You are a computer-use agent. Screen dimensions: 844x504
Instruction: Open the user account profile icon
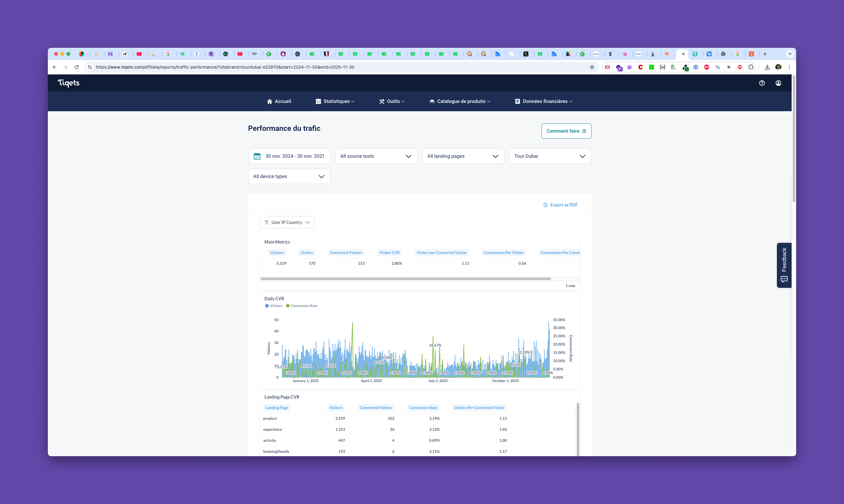pos(778,83)
